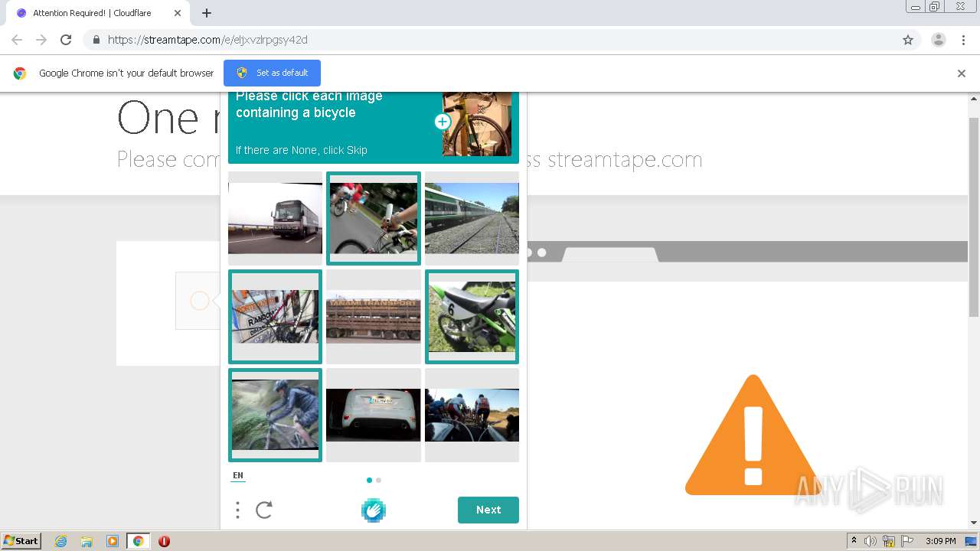Select the transport truck image
This screenshot has height=551, width=980.
tap(374, 317)
